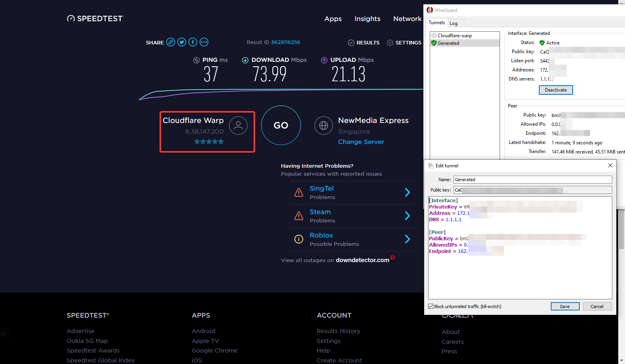Click the tunnel Public key field
Viewport: 625px width, 364px height.
(533, 190)
